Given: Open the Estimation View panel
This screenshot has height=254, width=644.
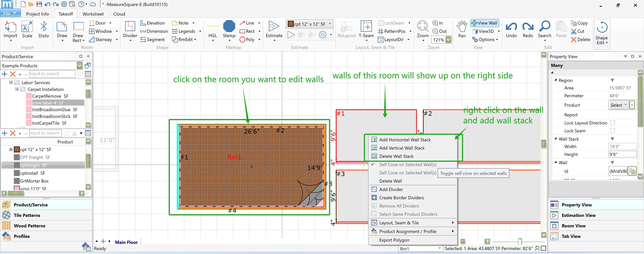Looking at the screenshot, I should (578, 215).
